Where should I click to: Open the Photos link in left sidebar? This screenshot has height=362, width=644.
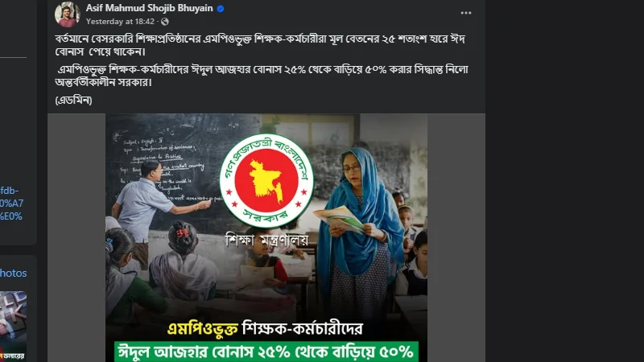click(13, 273)
